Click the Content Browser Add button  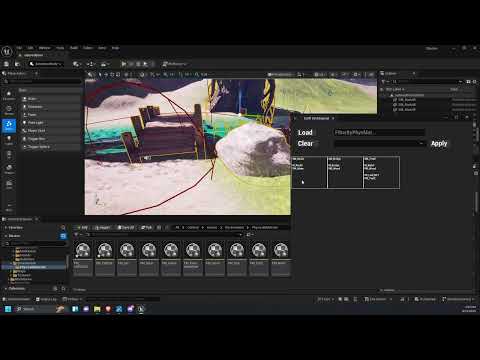82,227
